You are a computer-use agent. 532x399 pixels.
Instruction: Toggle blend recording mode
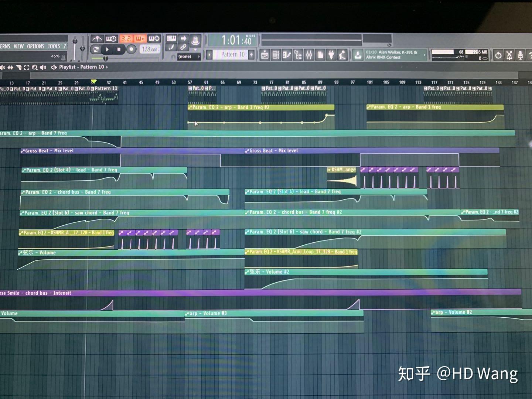click(x=139, y=39)
